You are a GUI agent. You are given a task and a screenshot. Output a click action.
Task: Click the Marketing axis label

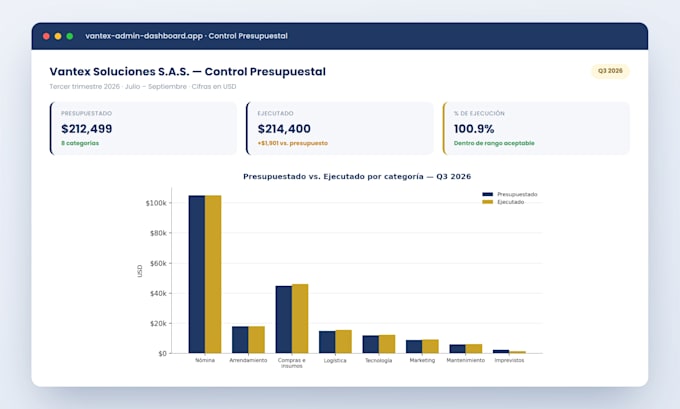click(x=422, y=360)
